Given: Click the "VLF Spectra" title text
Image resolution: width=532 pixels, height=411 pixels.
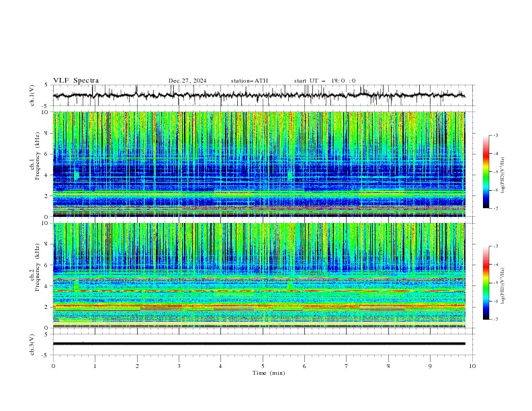Looking at the screenshot, I should (76, 81).
